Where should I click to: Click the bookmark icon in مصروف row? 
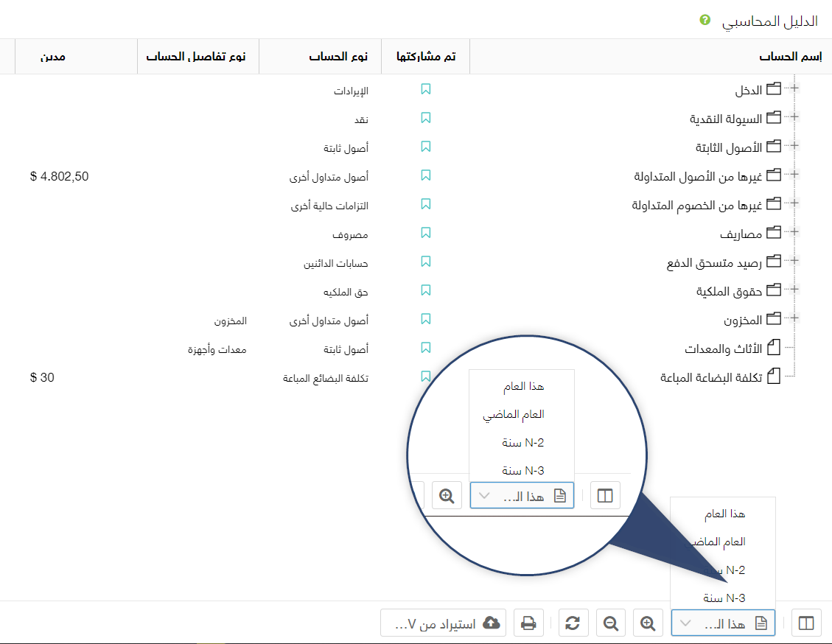(x=425, y=232)
